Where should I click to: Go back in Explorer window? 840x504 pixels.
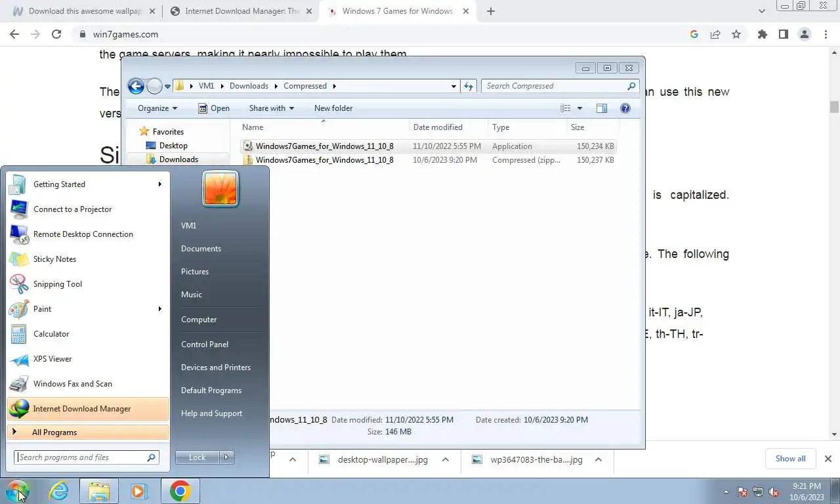tap(136, 86)
